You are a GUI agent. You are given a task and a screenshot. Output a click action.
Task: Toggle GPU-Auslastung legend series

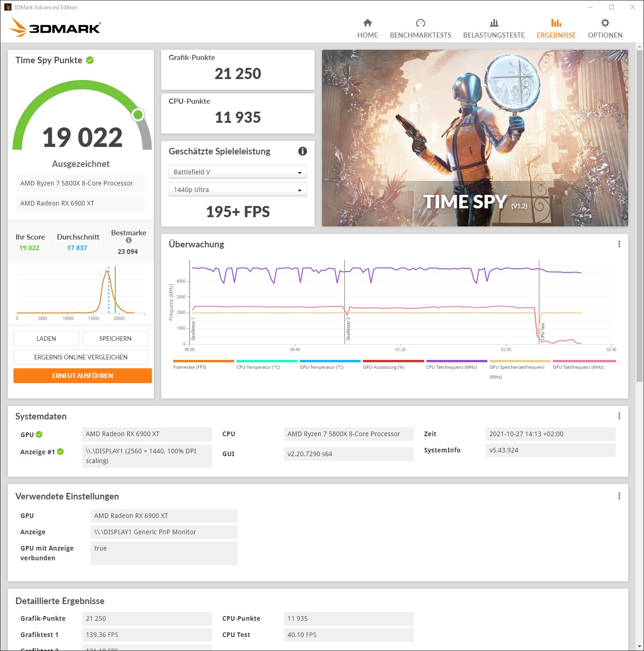tap(393, 364)
